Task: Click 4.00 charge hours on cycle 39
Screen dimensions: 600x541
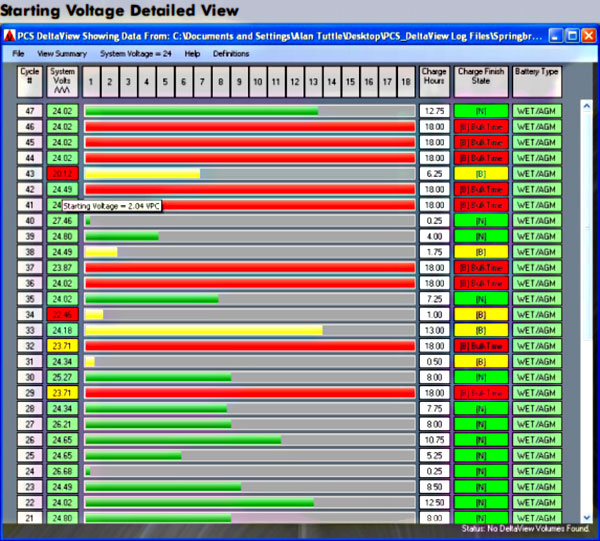Action: tap(434, 236)
